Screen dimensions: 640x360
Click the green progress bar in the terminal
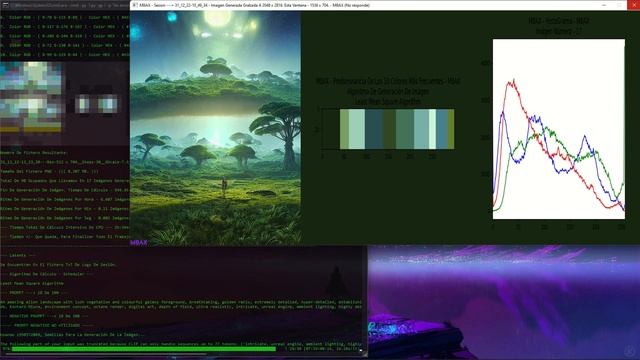click(143, 349)
